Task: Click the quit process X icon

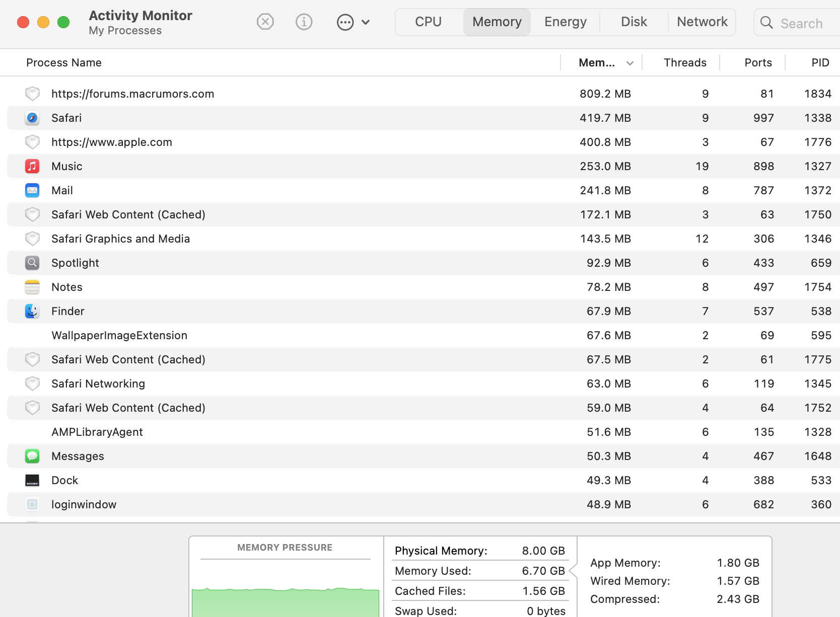Action: point(265,22)
